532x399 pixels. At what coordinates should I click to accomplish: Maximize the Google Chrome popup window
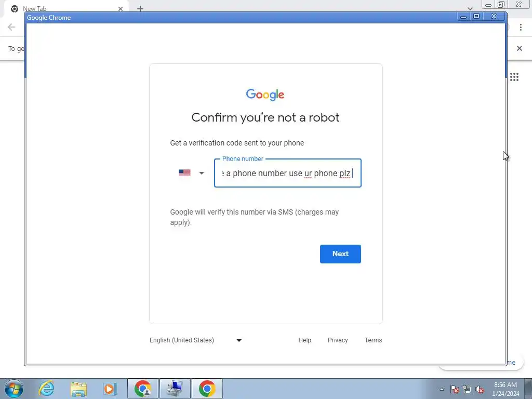476,16
